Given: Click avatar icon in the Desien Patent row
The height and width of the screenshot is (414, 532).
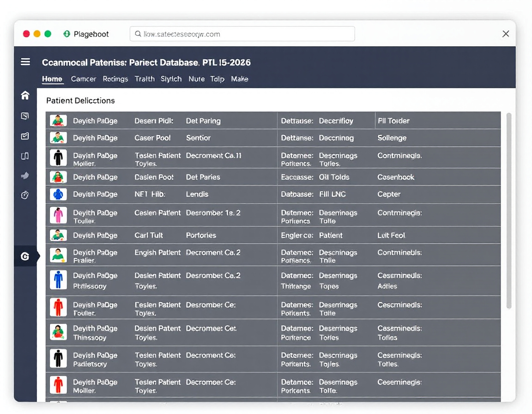Looking at the screenshot, I should pos(58,332).
